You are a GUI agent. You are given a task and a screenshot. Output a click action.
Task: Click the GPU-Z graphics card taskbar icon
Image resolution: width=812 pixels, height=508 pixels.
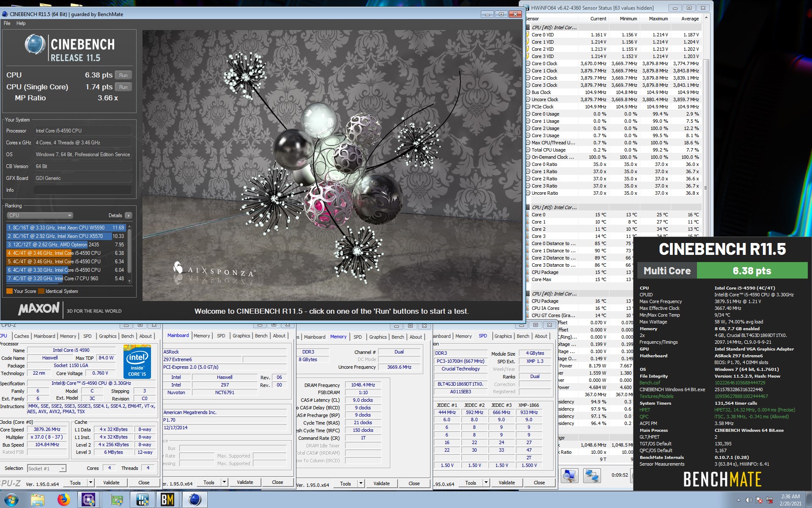tap(117, 500)
